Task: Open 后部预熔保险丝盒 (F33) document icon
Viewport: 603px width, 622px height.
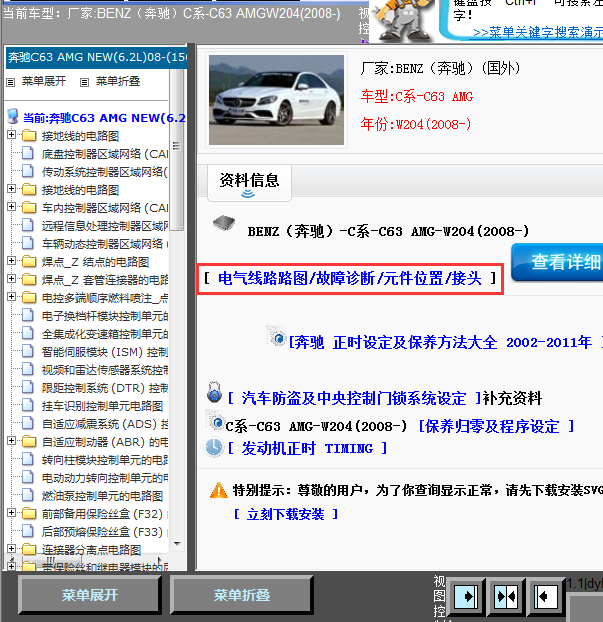Action: point(28,531)
